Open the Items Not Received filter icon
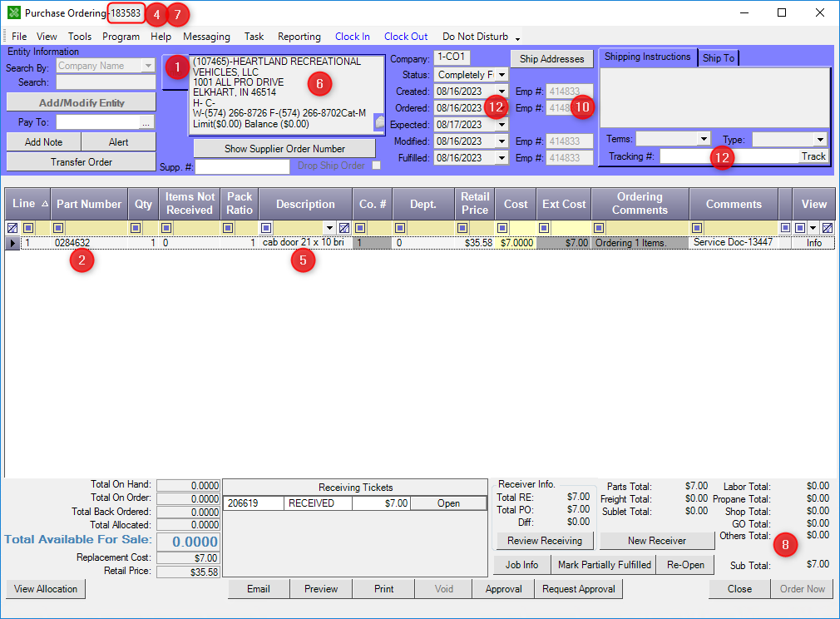Screen dimensions: 840x619 pyautogui.click(x=166, y=228)
